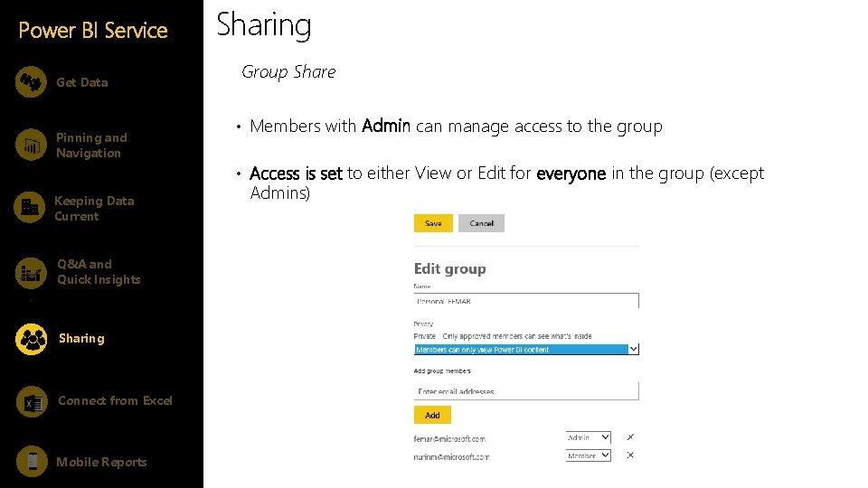
Task: Save the group changes
Action: click(433, 223)
